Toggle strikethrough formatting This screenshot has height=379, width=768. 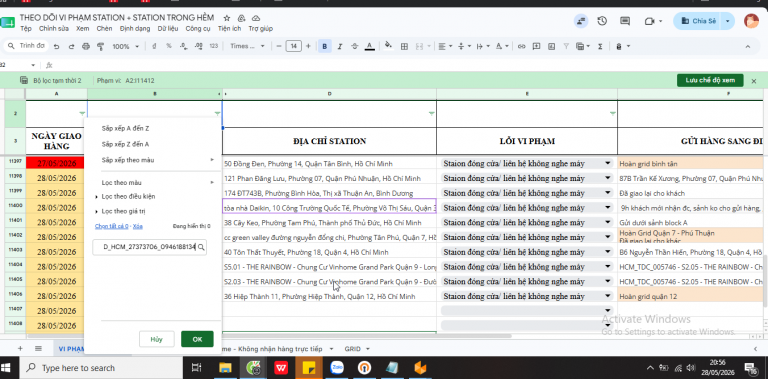pyautogui.click(x=355, y=47)
